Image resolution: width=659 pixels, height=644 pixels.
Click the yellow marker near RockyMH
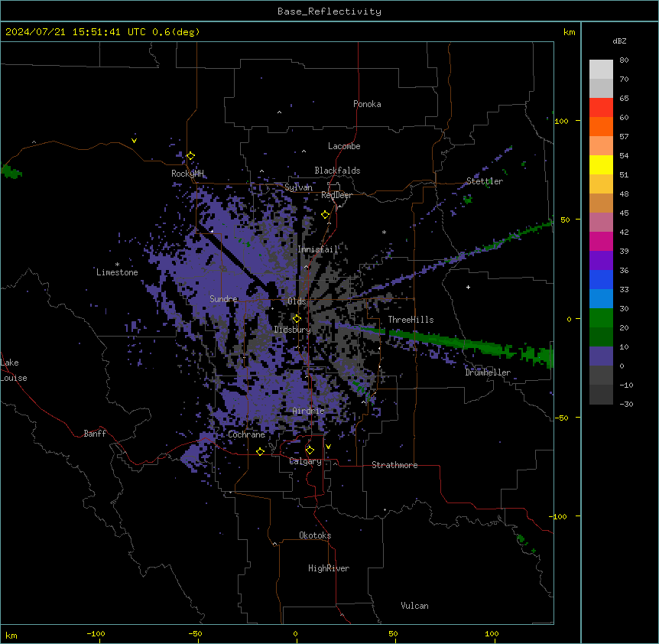pos(190,156)
